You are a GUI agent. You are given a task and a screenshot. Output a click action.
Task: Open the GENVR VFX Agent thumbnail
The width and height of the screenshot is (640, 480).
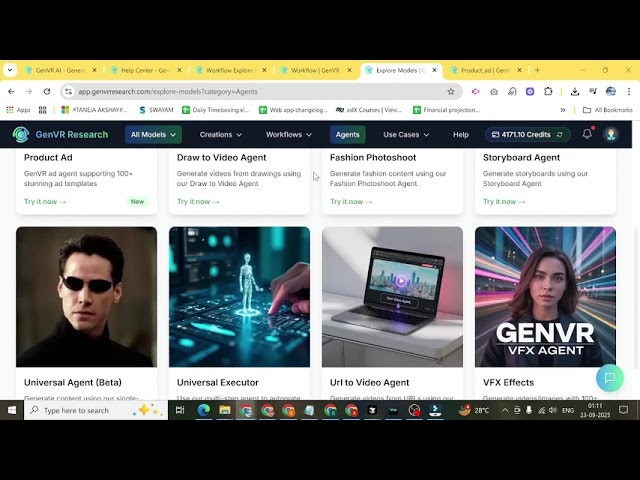(x=545, y=297)
